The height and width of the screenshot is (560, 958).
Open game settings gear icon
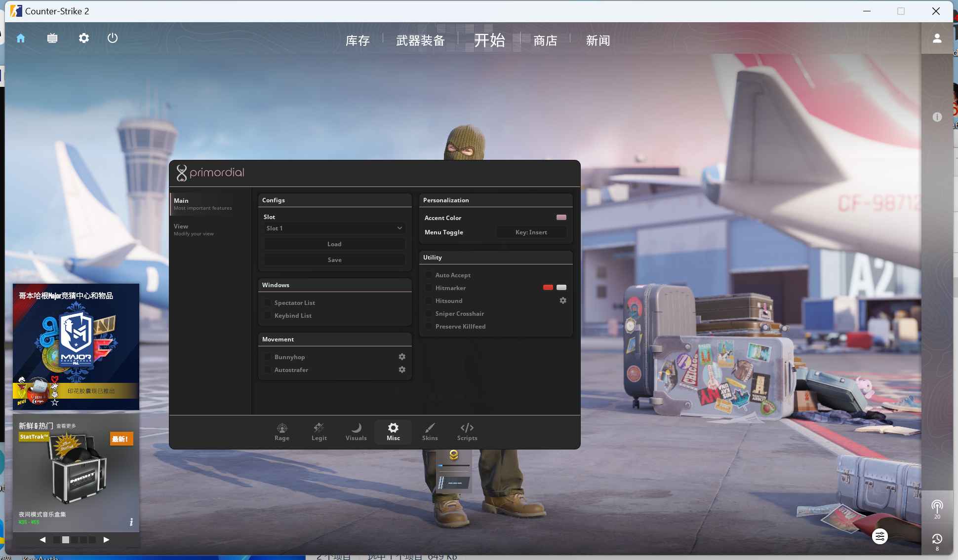(84, 38)
